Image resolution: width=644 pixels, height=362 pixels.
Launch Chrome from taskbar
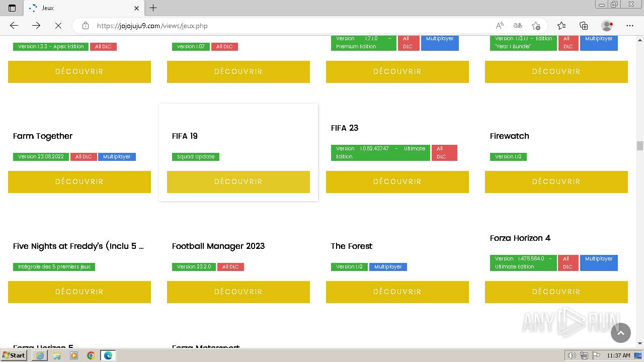coord(91,355)
